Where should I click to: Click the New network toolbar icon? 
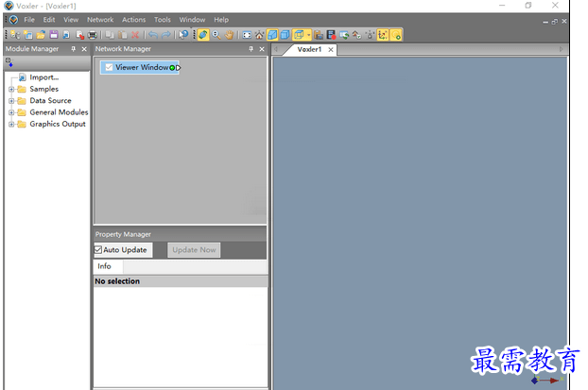click(x=15, y=35)
